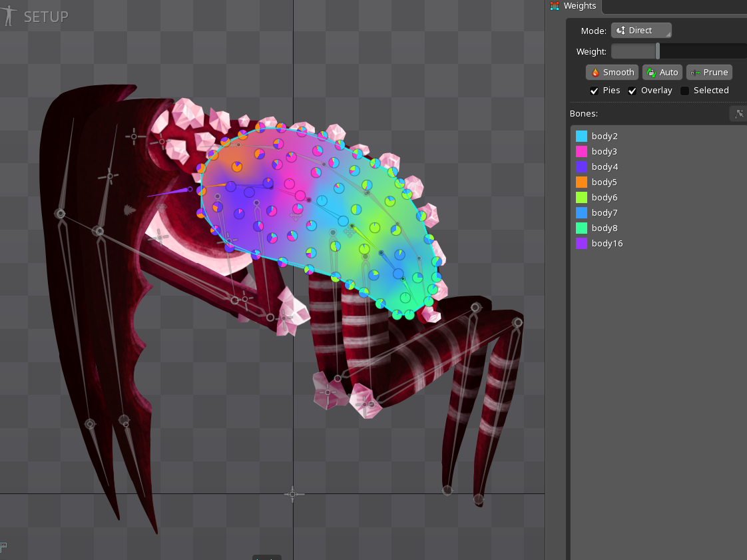Open the Mode dropdown set to Direct

point(641,31)
